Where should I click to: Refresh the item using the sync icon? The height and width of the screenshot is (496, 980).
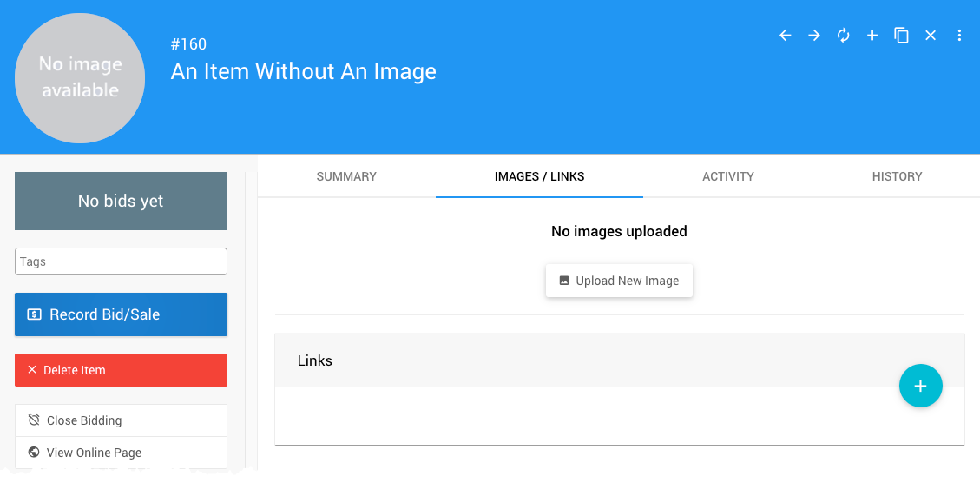843,36
